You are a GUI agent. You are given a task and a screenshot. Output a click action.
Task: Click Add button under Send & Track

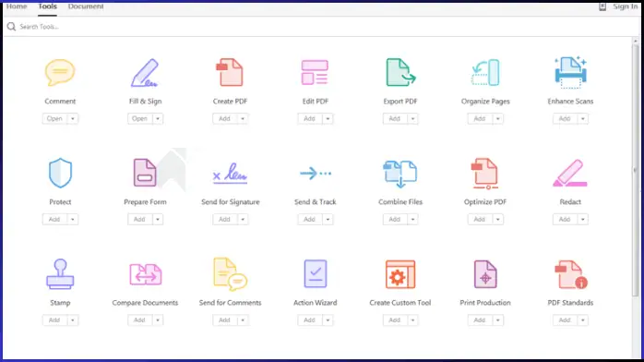[310, 220]
